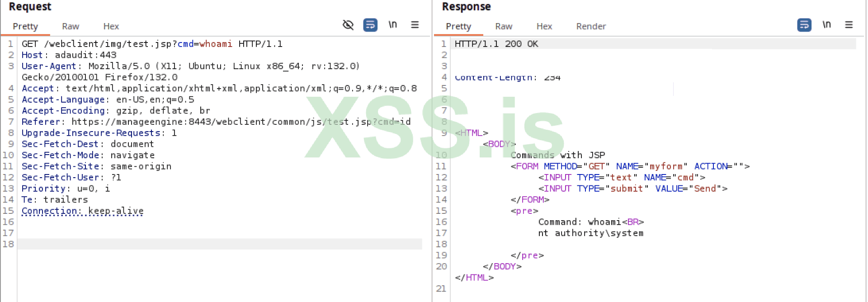Click the opening <BODY> tag in Response
Viewport: 868px width, 302px height.
click(499, 144)
